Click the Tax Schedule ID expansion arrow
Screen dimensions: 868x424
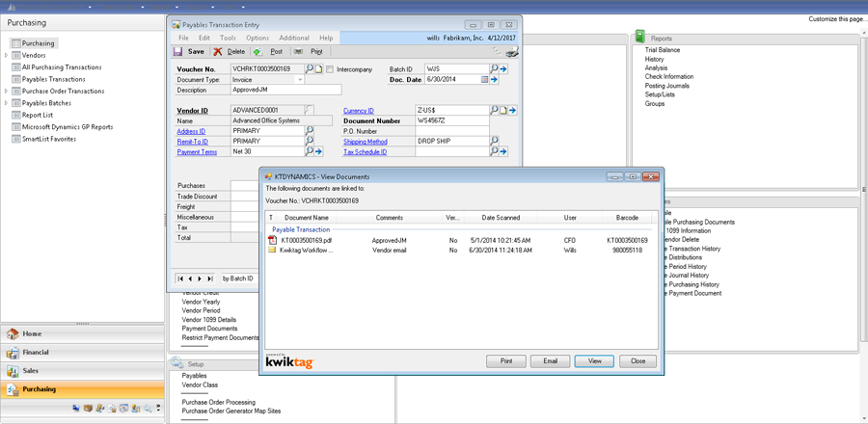[503, 151]
